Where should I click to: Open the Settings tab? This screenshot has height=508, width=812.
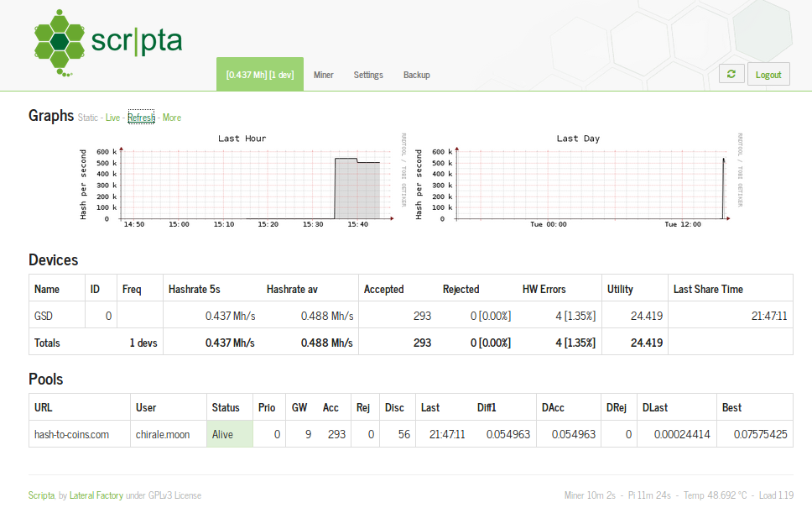[368, 75]
